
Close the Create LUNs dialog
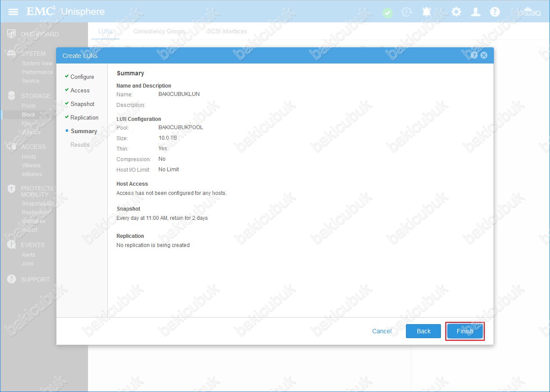(484, 55)
